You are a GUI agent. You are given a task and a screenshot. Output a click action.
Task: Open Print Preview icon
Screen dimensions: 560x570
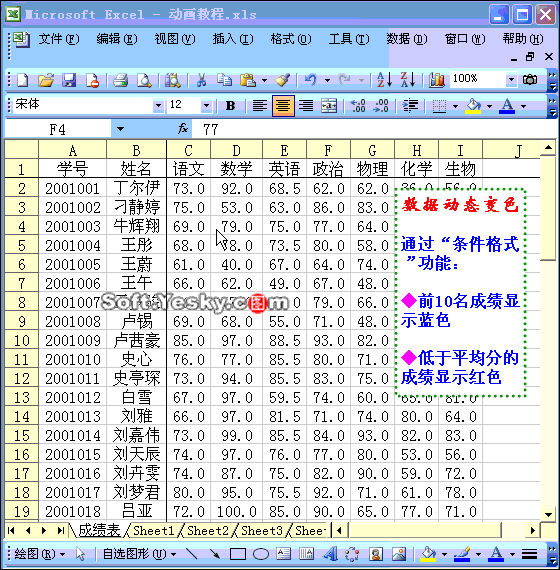pos(144,80)
